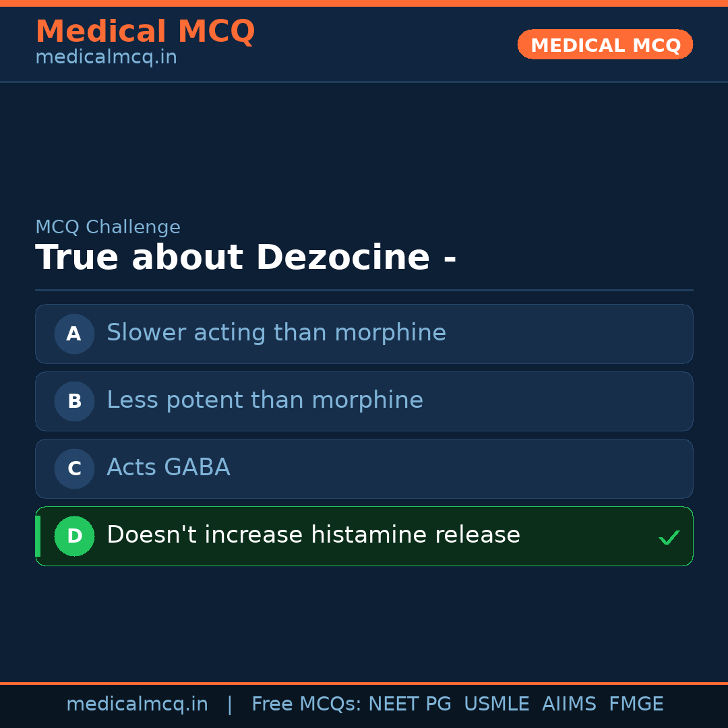Click FMGE in the footer
Viewport: 728px width, 728px height.
coord(636,704)
